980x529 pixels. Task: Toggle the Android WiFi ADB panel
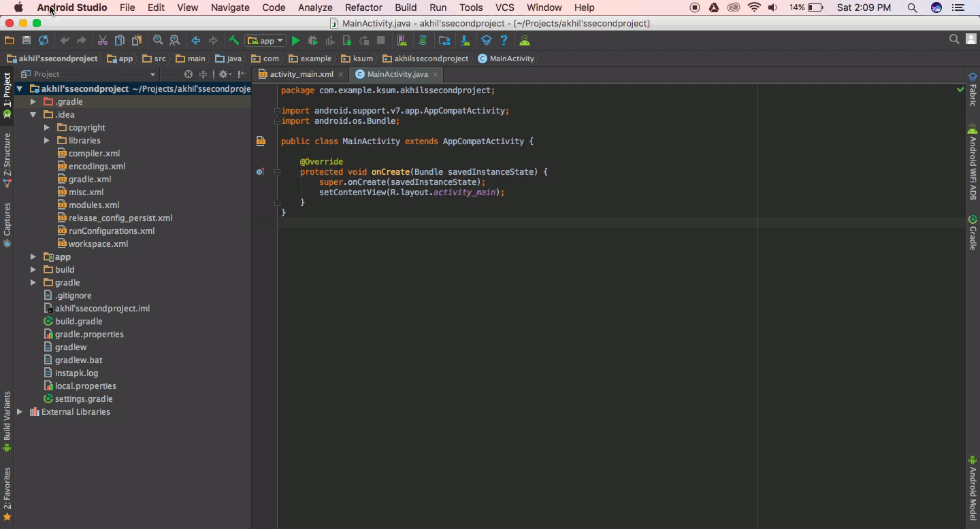973,163
